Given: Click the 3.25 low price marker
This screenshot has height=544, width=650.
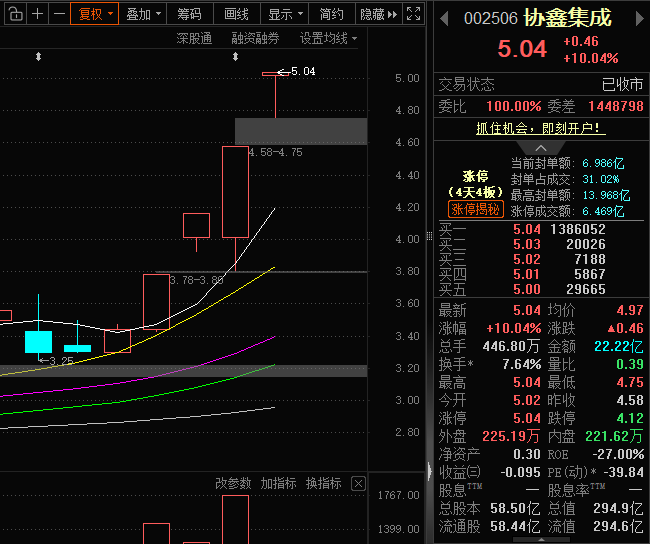Looking at the screenshot, I should 56,361.
